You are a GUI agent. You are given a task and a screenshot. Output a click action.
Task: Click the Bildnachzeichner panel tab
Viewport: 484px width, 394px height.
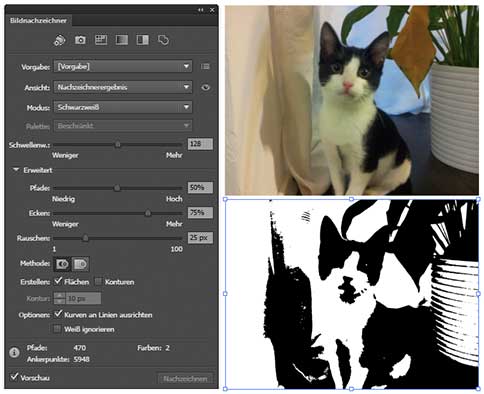pyautogui.click(x=38, y=21)
